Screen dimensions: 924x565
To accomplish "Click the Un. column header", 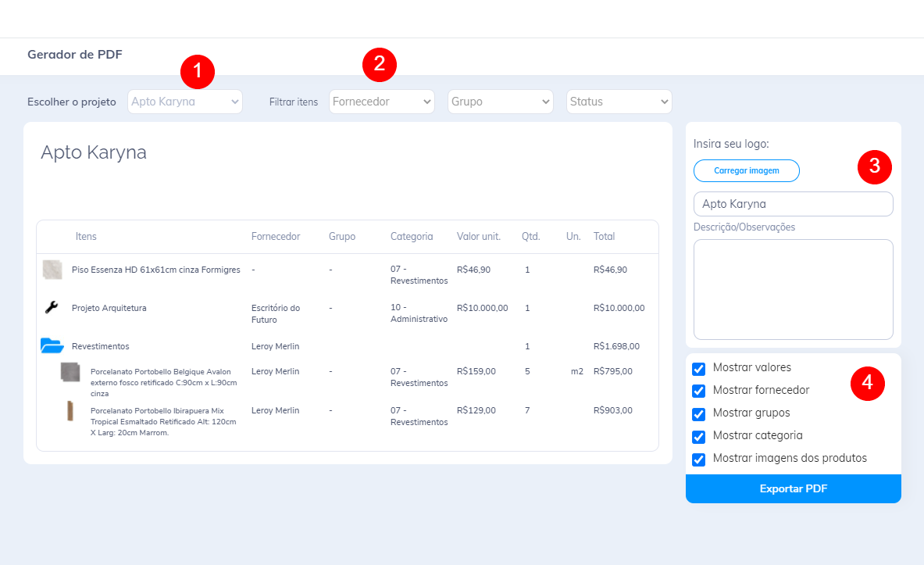I will pos(573,237).
